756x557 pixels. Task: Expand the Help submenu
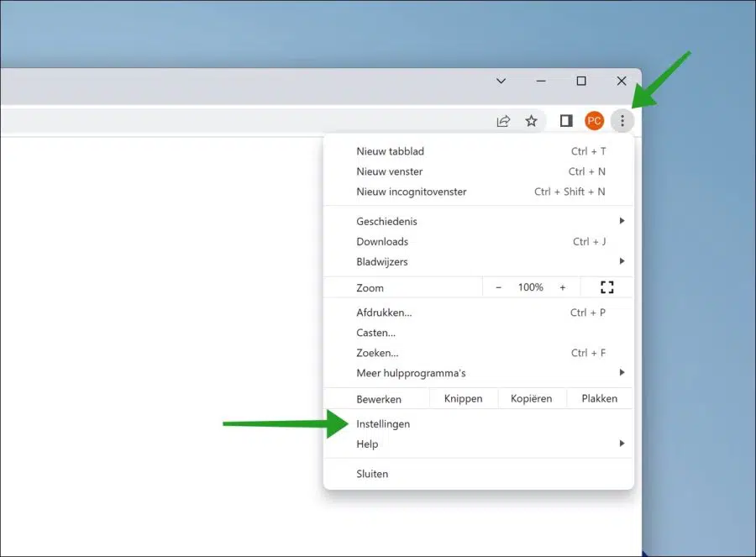tap(479, 444)
